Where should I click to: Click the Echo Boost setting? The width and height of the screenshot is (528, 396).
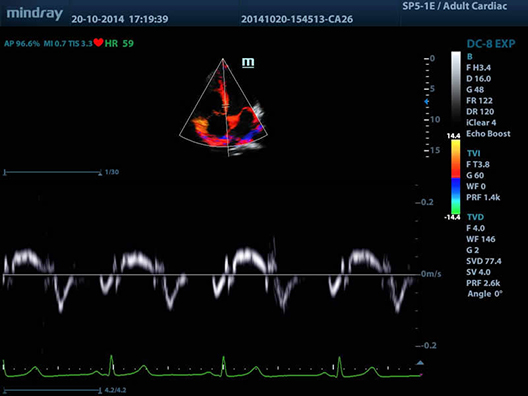(x=488, y=134)
